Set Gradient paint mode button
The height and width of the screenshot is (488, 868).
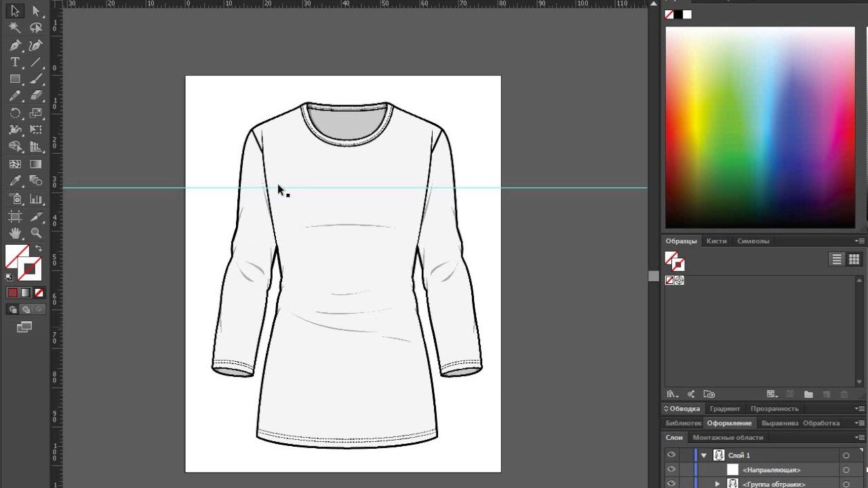coord(25,293)
